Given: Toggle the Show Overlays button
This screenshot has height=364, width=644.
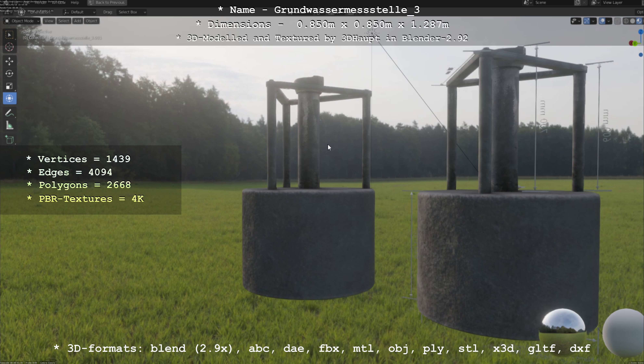Looking at the screenshot, I should pos(602,21).
